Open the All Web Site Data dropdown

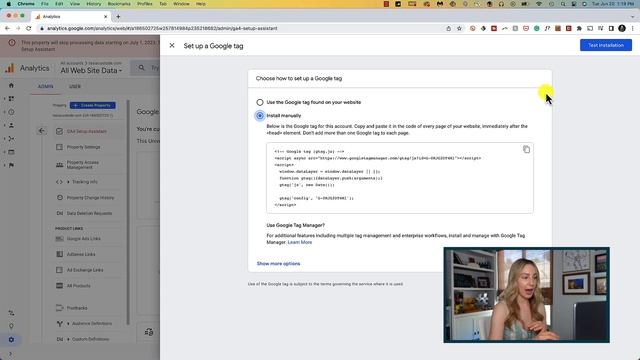point(91,71)
